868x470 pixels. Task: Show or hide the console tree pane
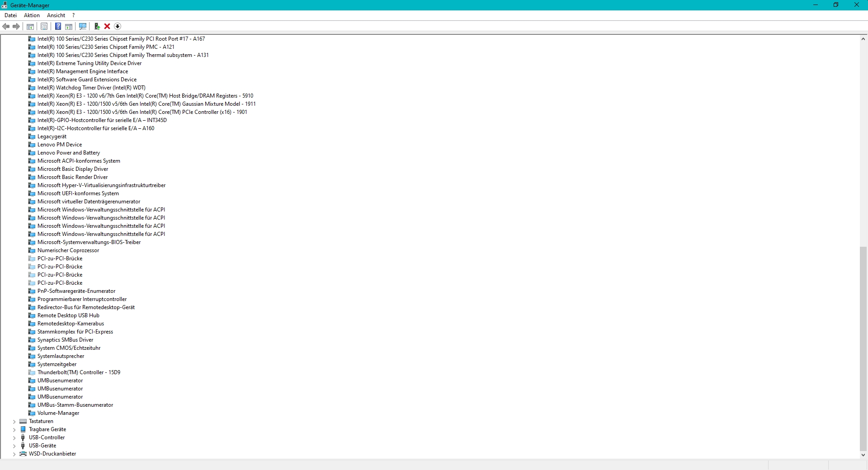click(x=30, y=26)
